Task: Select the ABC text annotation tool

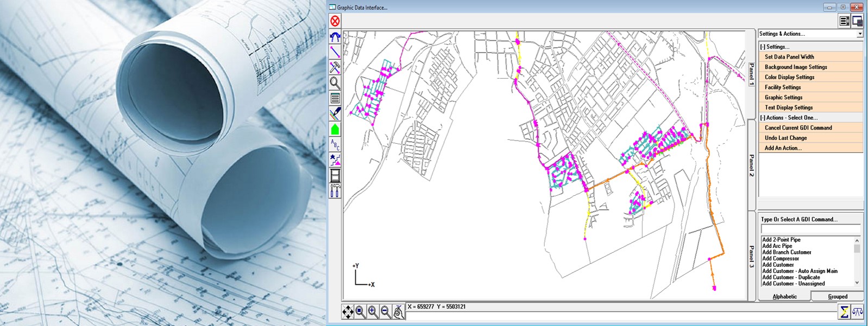Action: click(335, 145)
